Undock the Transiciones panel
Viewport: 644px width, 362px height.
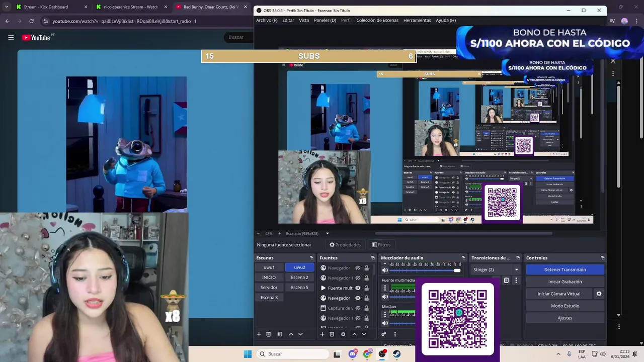point(517,258)
